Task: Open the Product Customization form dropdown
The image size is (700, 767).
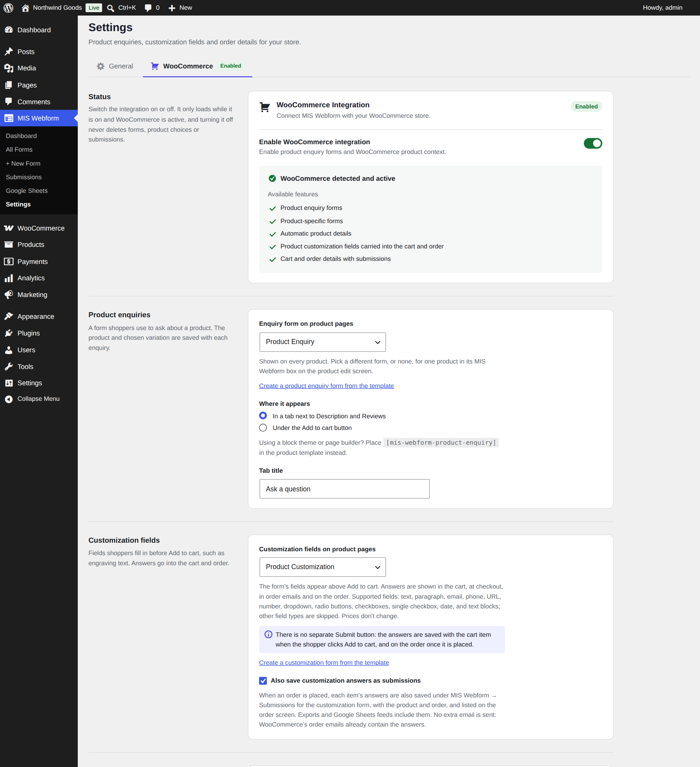Action: point(322,567)
